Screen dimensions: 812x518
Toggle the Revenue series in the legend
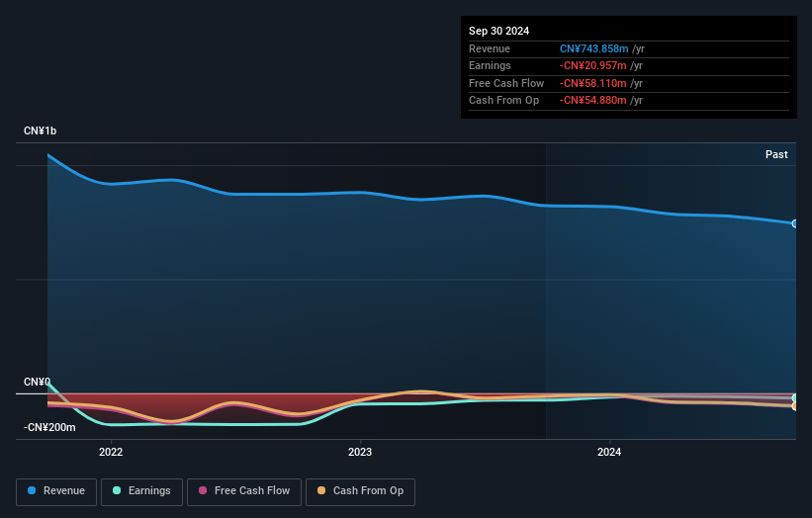click(56, 491)
